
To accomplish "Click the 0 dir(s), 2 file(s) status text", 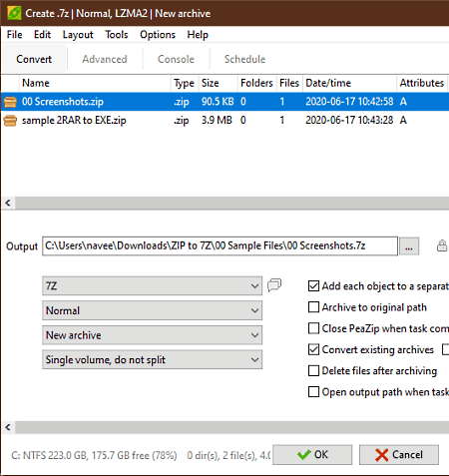I will click(228, 455).
